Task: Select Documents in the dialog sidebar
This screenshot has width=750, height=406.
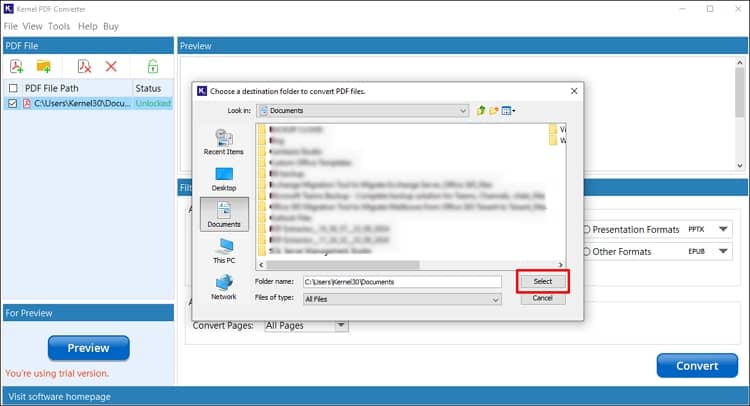Action: pos(224,214)
